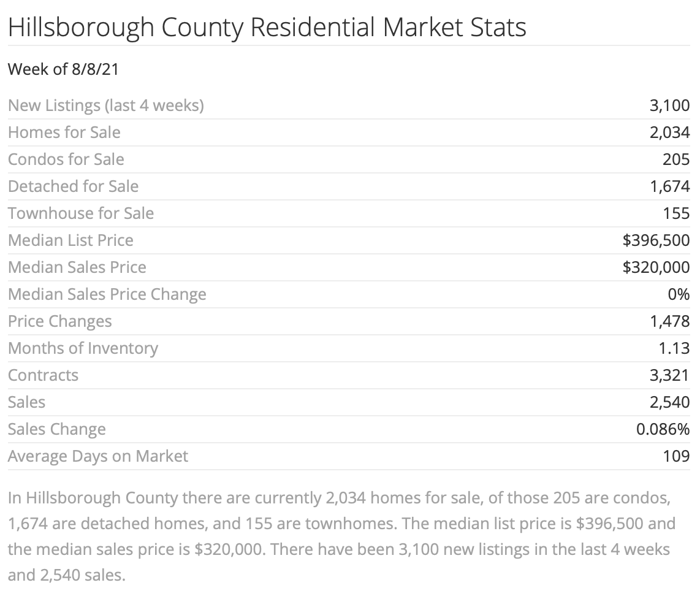
Task: Click the Months of Inventory label
Action: (x=83, y=349)
